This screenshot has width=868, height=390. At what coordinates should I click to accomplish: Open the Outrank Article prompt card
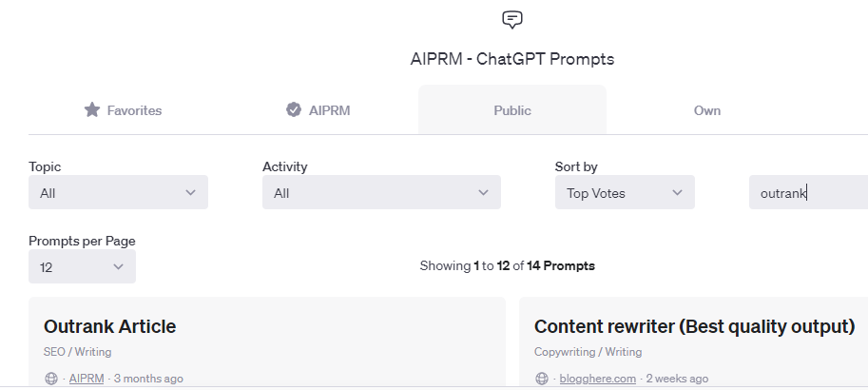267,341
